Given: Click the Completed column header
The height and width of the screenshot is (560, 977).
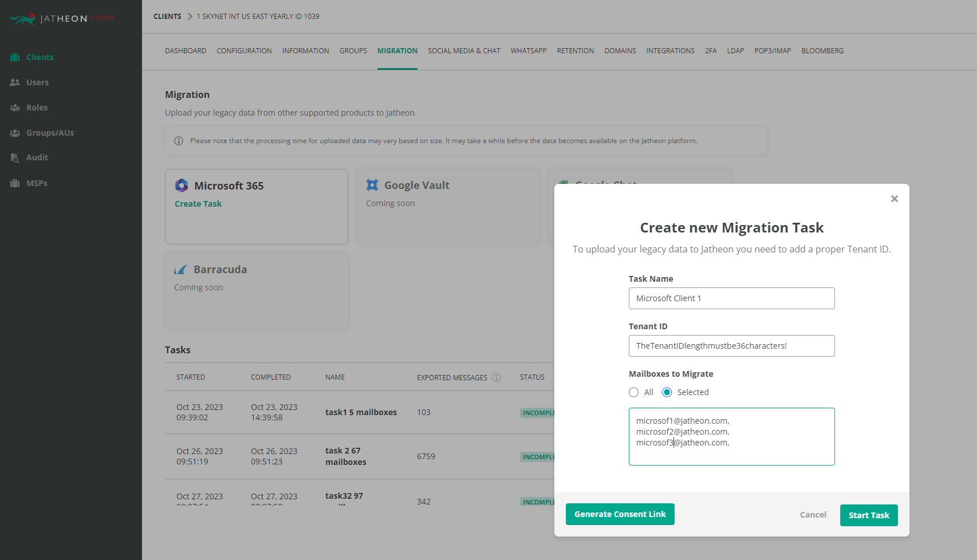Looking at the screenshot, I should click(x=271, y=377).
